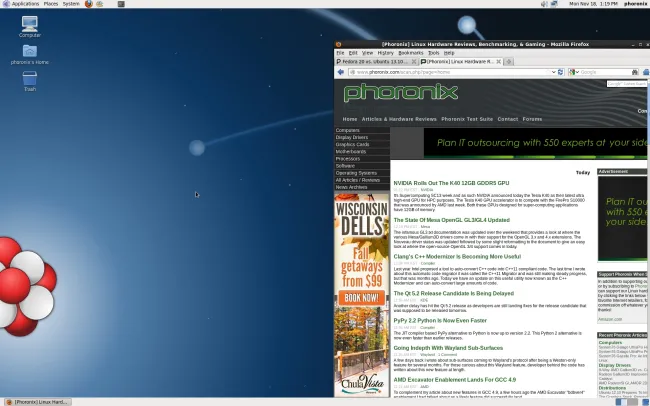
Task: Open the Places menu
Action: click(51, 4)
